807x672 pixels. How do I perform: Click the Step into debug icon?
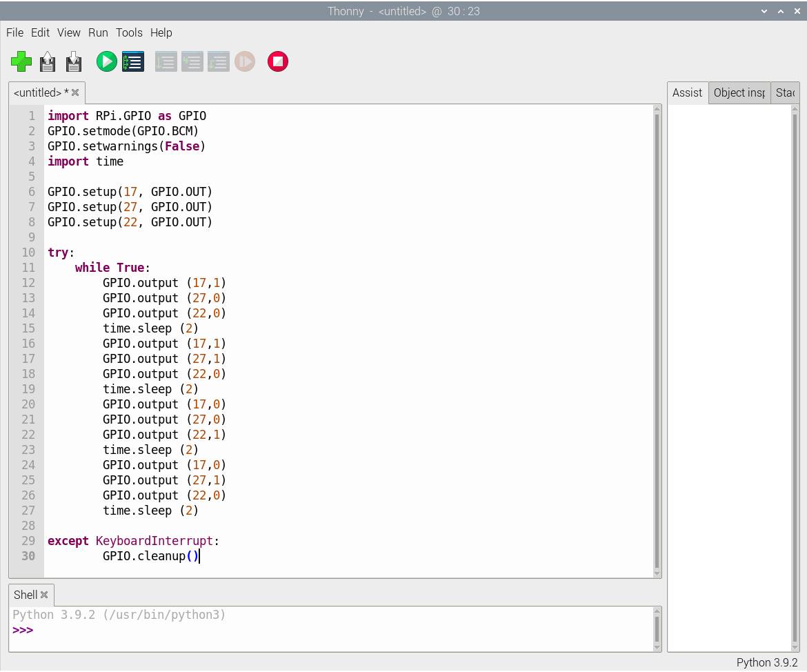tap(192, 62)
